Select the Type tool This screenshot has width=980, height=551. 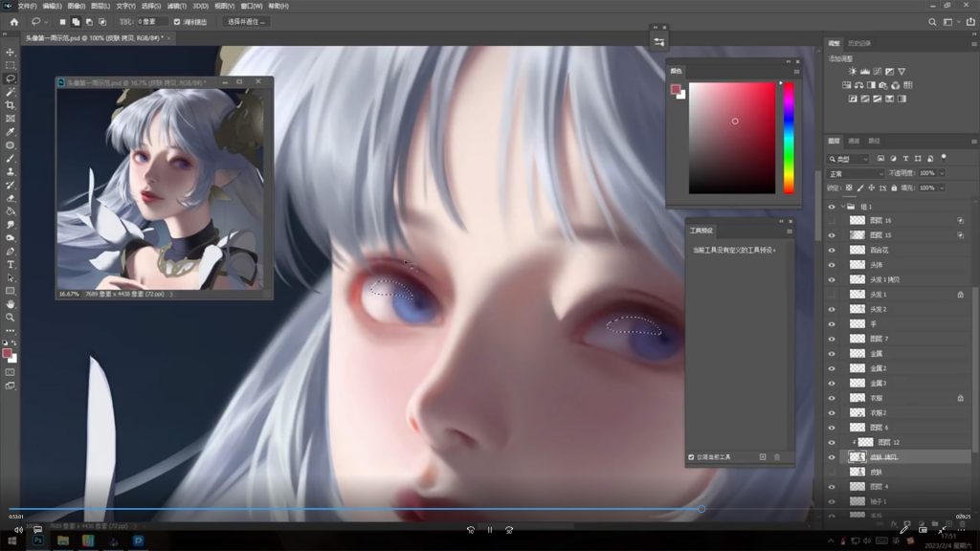[x=11, y=264]
